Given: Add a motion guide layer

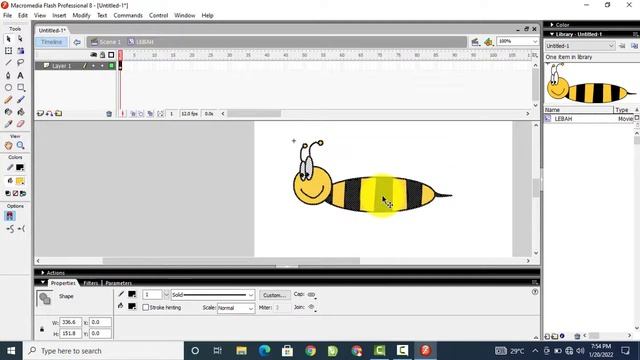Looking at the screenshot, I should [49, 113].
